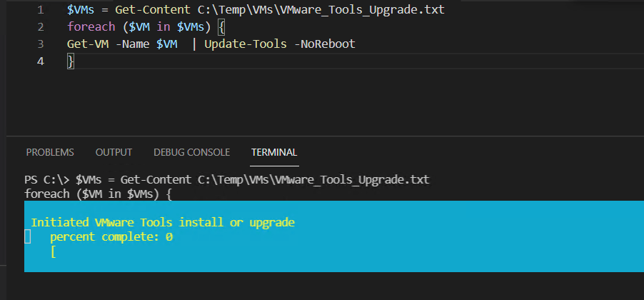Click the Get-Content command in the editor
This screenshot has width=644, height=300.
coord(154,10)
